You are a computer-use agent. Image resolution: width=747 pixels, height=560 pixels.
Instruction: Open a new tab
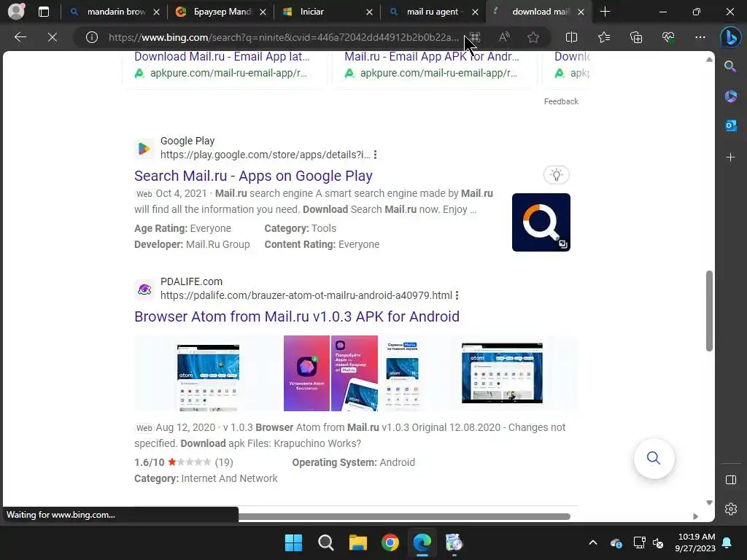(605, 12)
